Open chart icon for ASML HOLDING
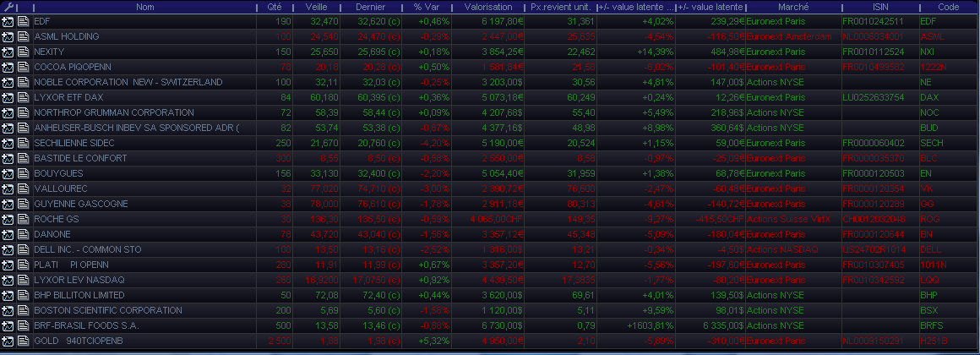This screenshot has height=355, width=980. 8,36
